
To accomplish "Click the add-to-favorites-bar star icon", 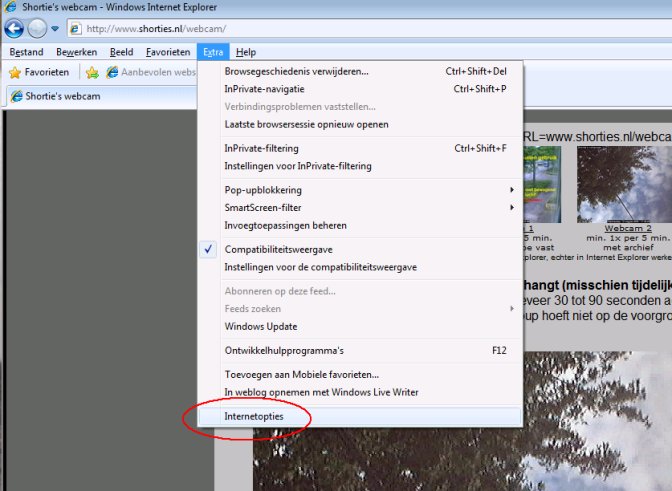I will coord(92,72).
